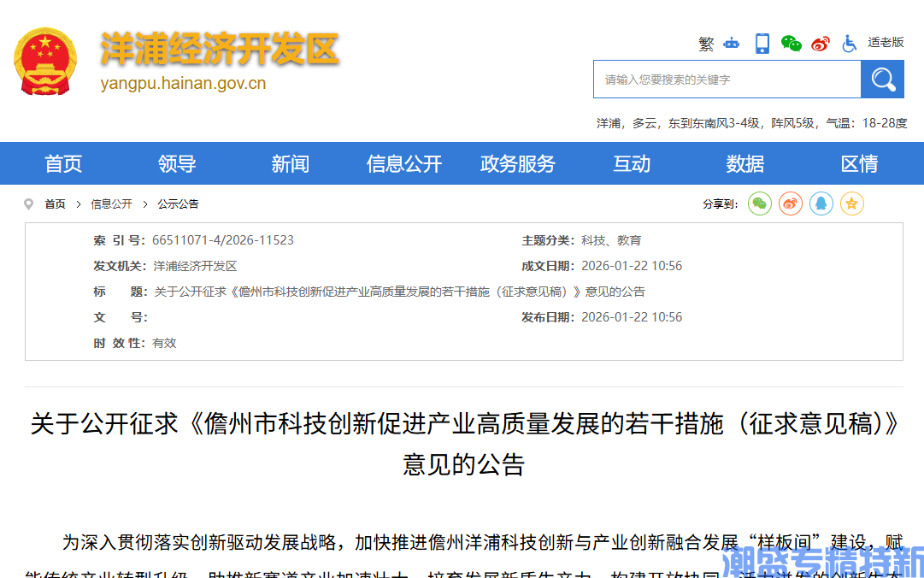Switch to 适老版 elderly-friendly mode
924x578 pixels.
point(886,43)
